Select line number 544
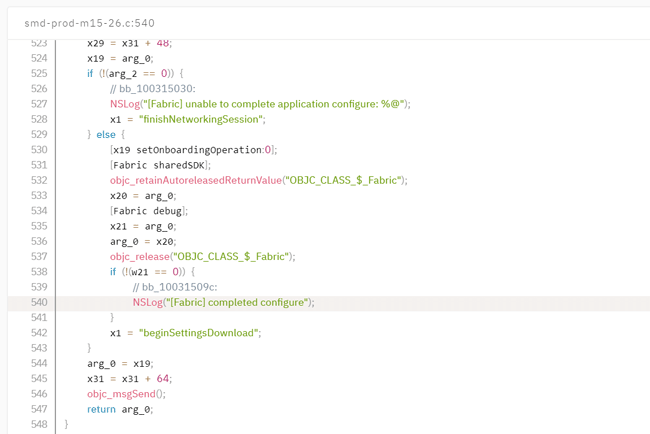 39,363
